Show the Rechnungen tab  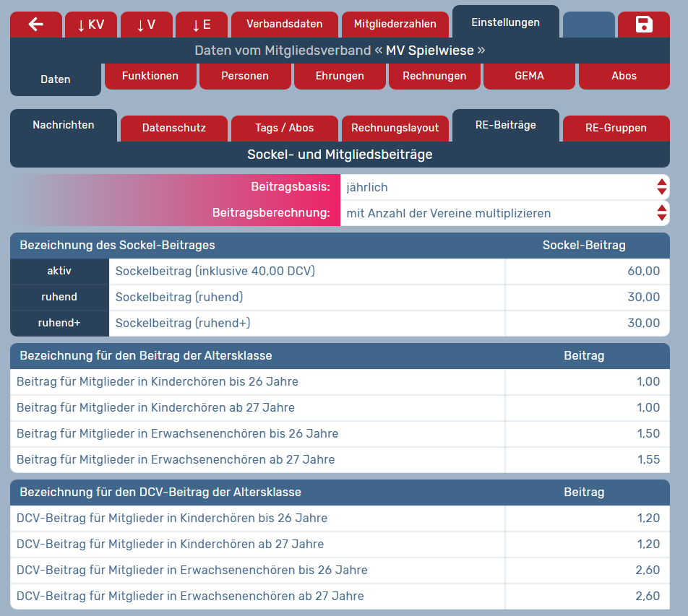[x=434, y=76]
